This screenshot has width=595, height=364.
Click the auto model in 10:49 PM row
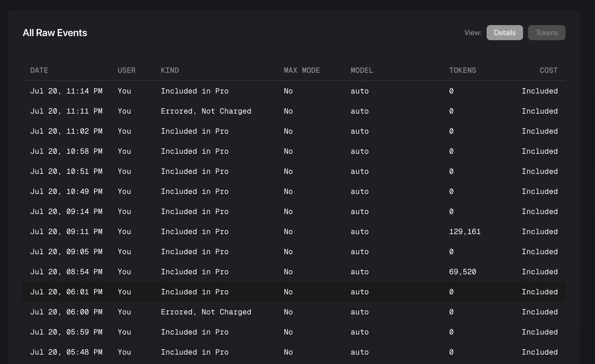coord(360,191)
